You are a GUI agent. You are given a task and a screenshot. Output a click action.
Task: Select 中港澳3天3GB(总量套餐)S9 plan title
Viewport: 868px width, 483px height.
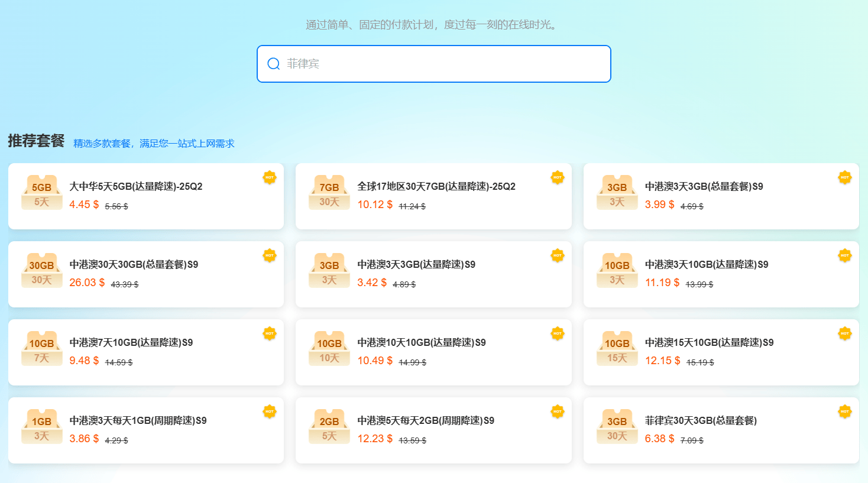[x=704, y=186]
